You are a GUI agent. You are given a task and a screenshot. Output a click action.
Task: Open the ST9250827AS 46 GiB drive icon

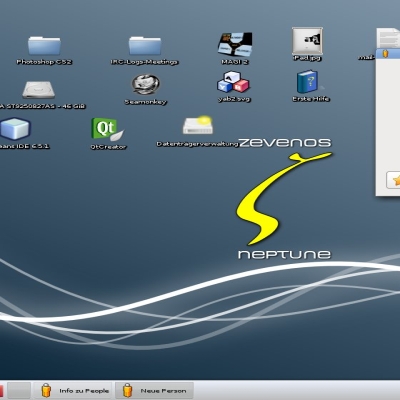[38, 90]
